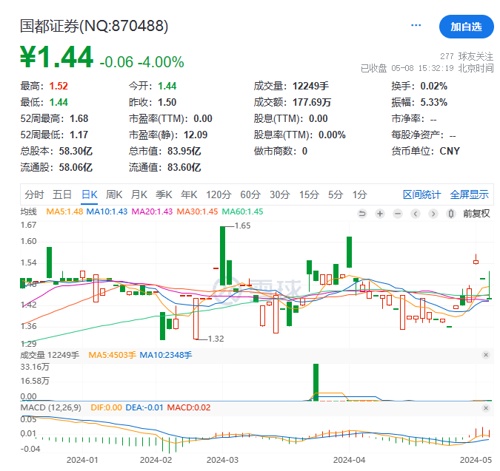The image size is (500, 471).
Task: Click the current price ¥1.44
Action: [57, 57]
